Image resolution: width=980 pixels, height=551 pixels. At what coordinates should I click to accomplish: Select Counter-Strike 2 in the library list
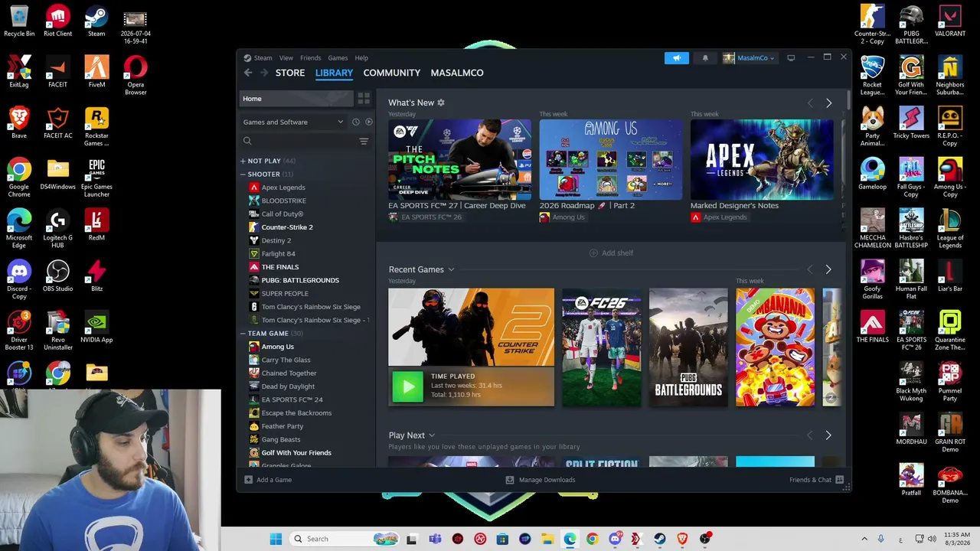tap(287, 227)
